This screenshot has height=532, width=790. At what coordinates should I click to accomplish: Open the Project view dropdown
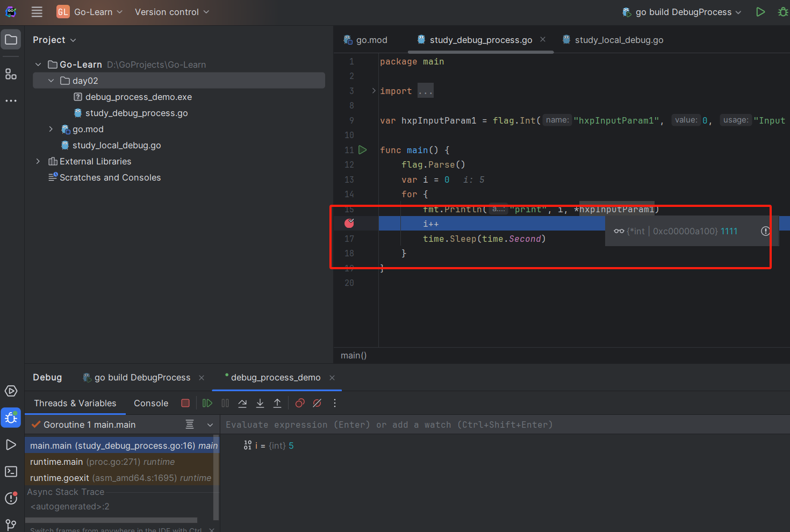[54, 40]
